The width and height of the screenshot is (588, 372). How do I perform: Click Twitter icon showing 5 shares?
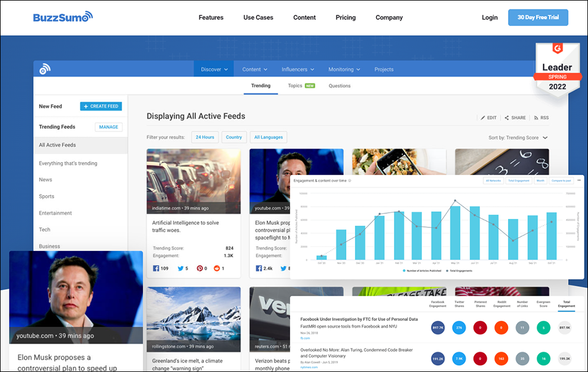click(x=181, y=268)
